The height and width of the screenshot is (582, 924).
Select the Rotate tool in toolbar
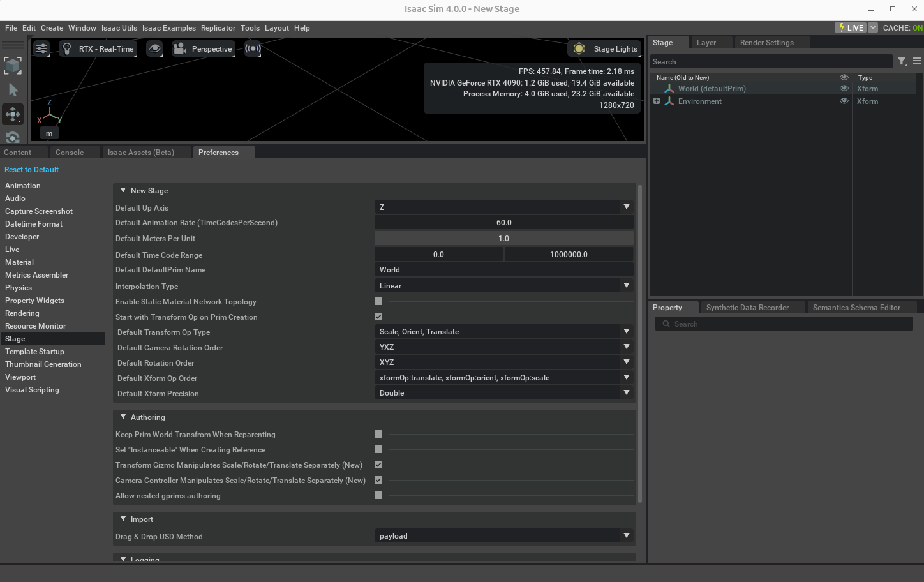(13, 137)
